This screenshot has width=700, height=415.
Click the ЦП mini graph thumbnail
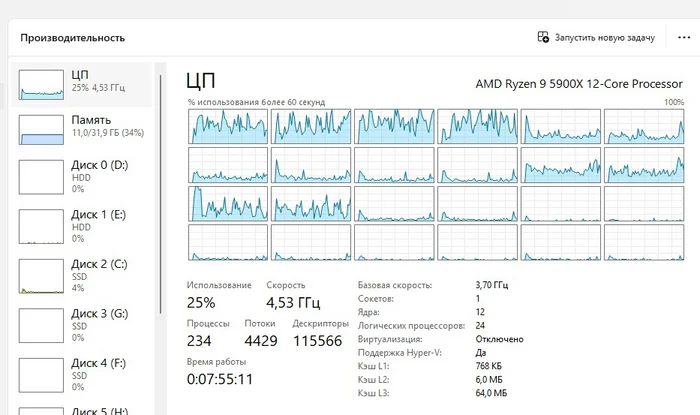click(41, 84)
